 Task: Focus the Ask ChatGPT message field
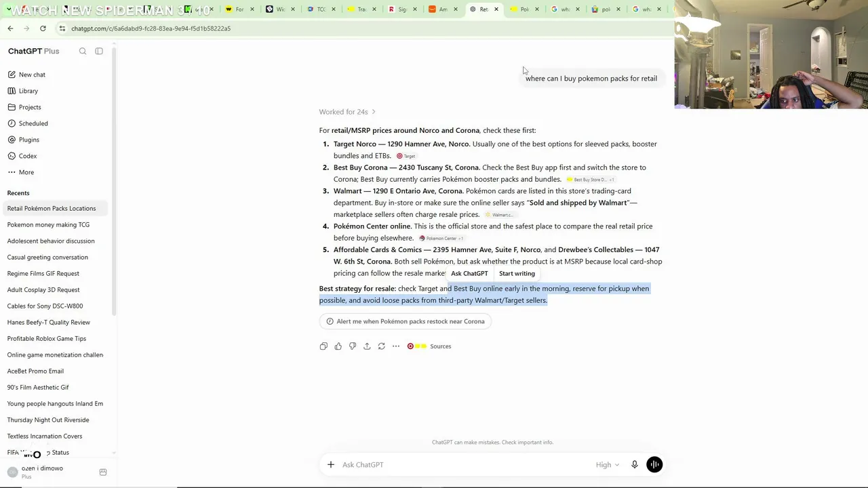point(465,465)
